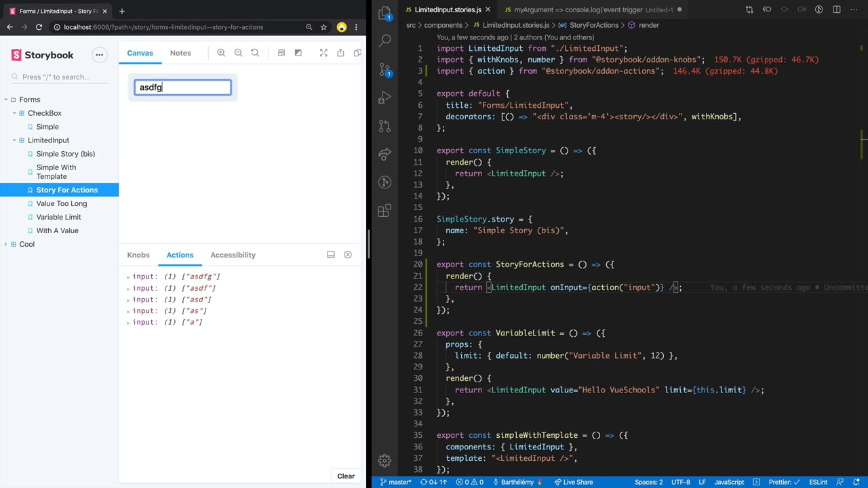868x488 pixels.
Task: Select the Canvas tab
Action: 140,53
